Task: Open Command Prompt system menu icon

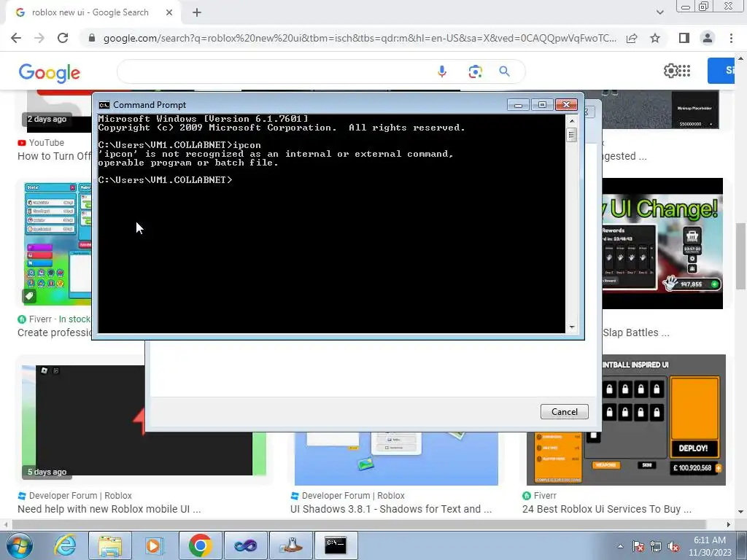Action: [104, 105]
